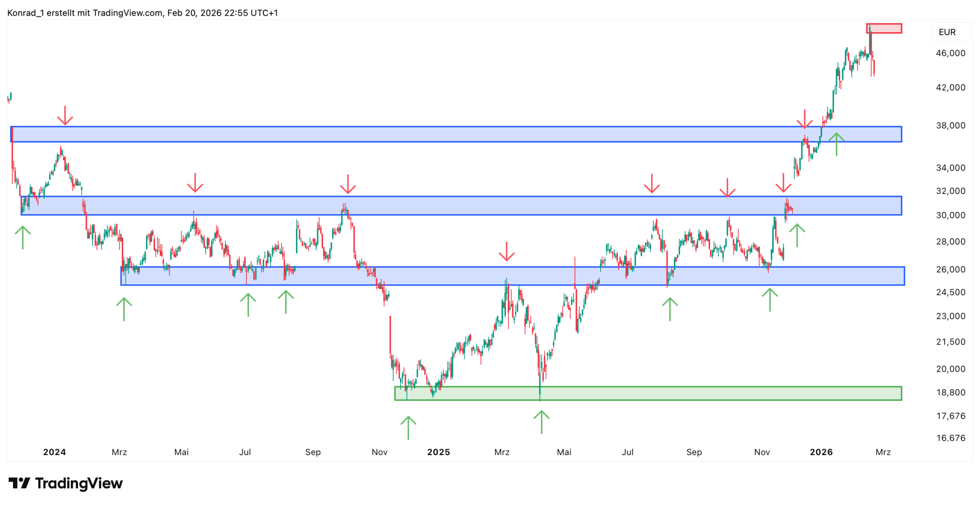Screen dimensions: 980x505
Task: Click the red down arrow above 38,000 zone near December 2025
Action: pos(805,119)
